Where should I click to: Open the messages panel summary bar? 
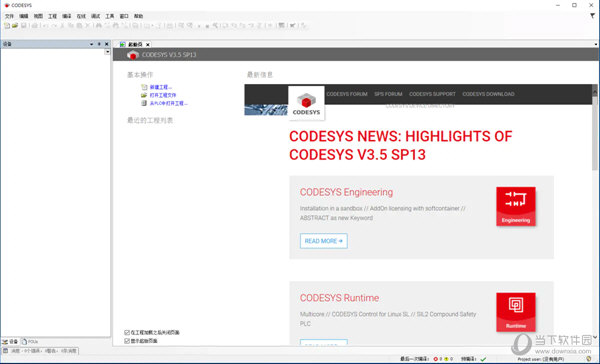click(x=40, y=351)
